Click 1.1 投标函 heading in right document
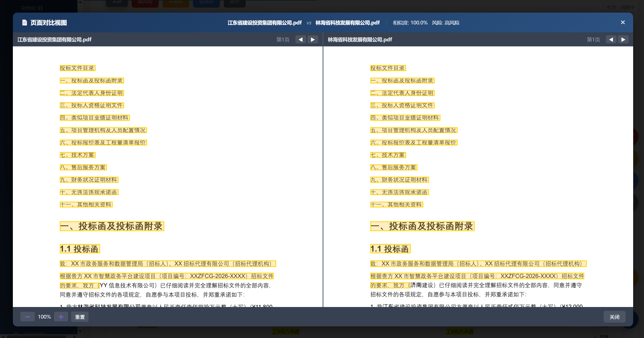The height and width of the screenshot is (338, 644). point(390,249)
